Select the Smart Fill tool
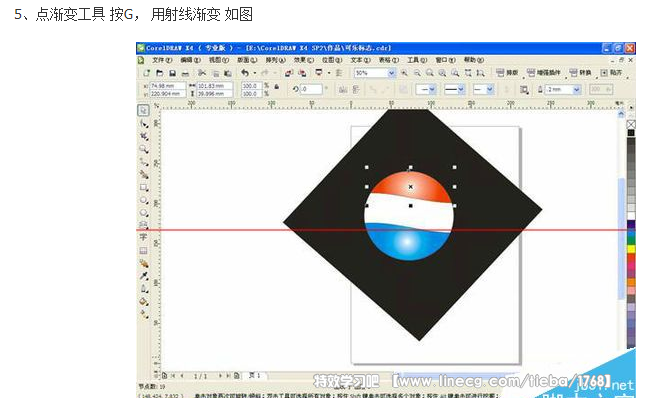Viewport: 645px width, 398px height. (x=143, y=174)
